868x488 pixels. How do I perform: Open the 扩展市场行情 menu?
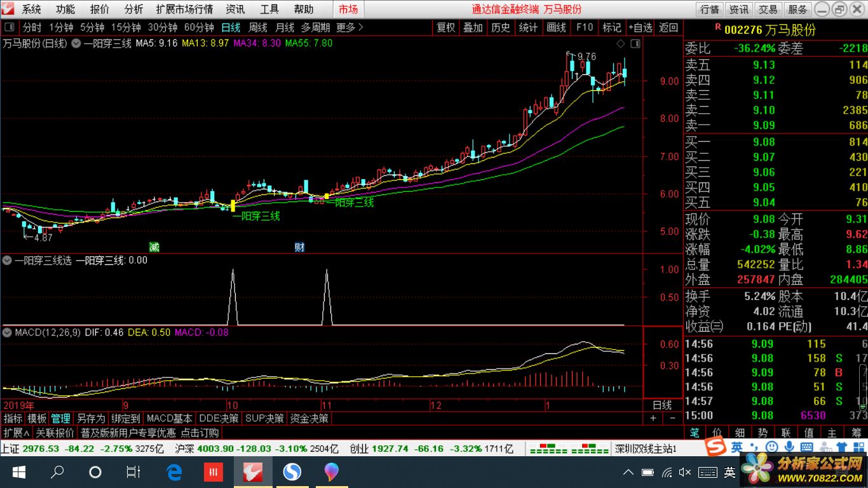184,9
